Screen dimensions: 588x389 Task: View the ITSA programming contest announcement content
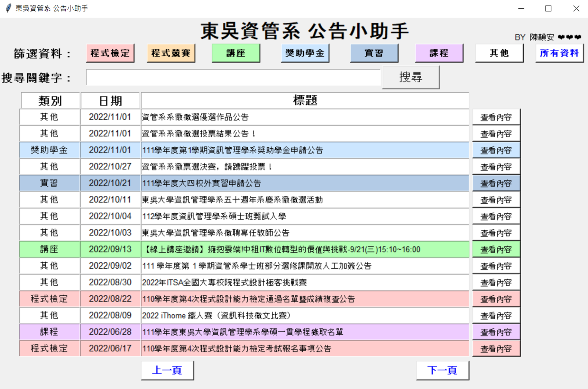pos(496,282)
